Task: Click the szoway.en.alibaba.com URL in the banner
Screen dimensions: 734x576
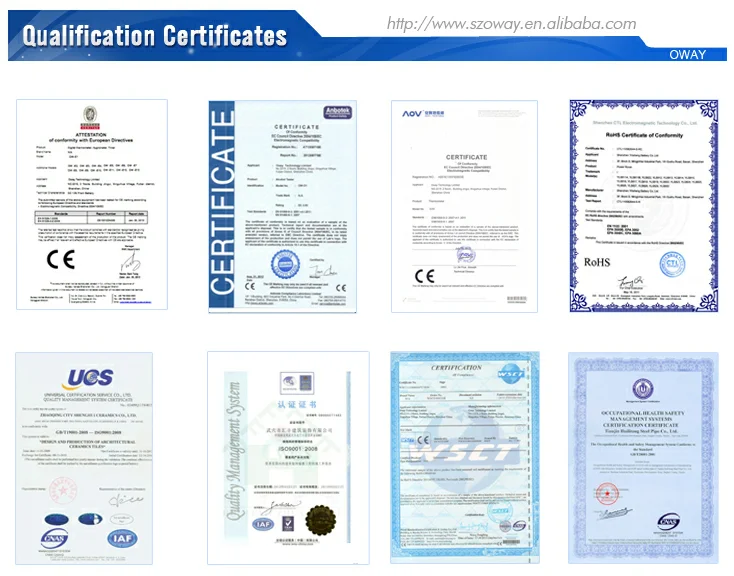Action: (x=511, y=23)
